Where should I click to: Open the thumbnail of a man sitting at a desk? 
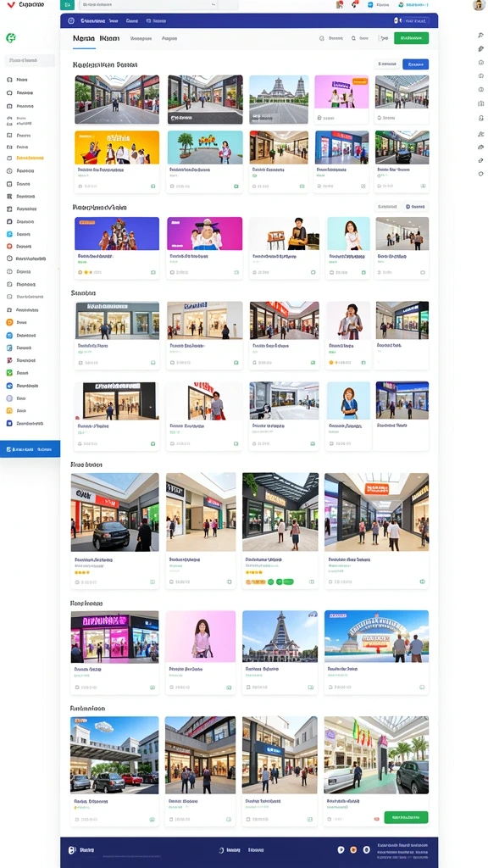tap(284, 234)
